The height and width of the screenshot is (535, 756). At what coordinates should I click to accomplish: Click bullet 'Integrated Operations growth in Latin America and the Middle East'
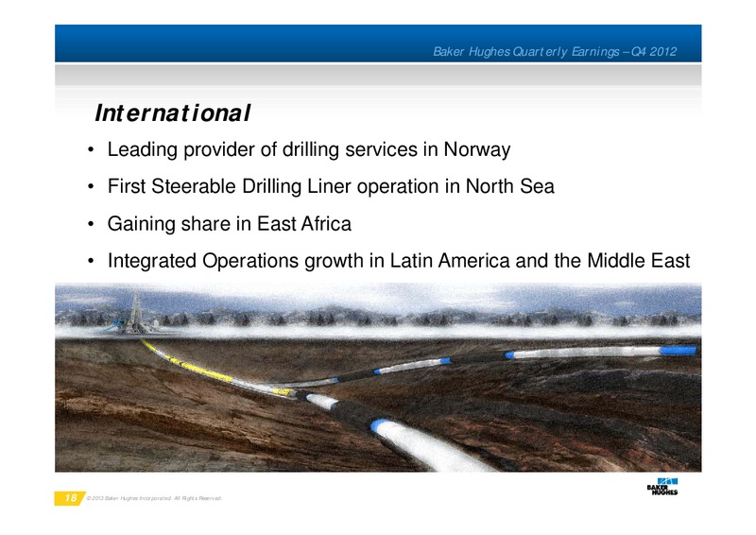399,261
